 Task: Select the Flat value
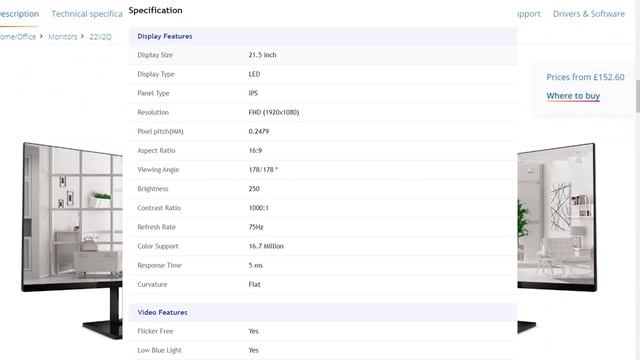click(x=254, y=285)
